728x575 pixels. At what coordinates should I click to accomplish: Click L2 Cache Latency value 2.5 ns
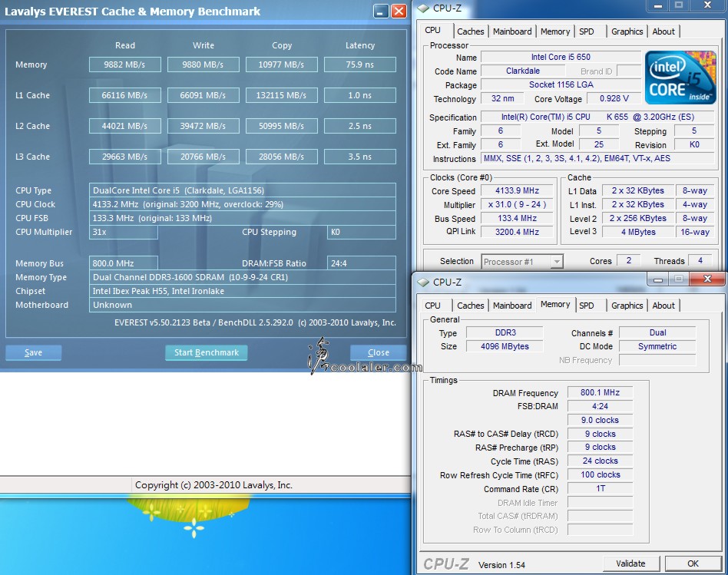pyautogui.click(x=360, y=126)
